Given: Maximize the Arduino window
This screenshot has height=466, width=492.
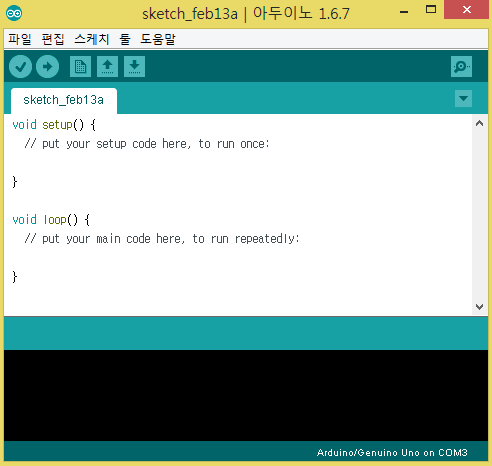Looking at the screenshot, I should [x=431, y=10].
